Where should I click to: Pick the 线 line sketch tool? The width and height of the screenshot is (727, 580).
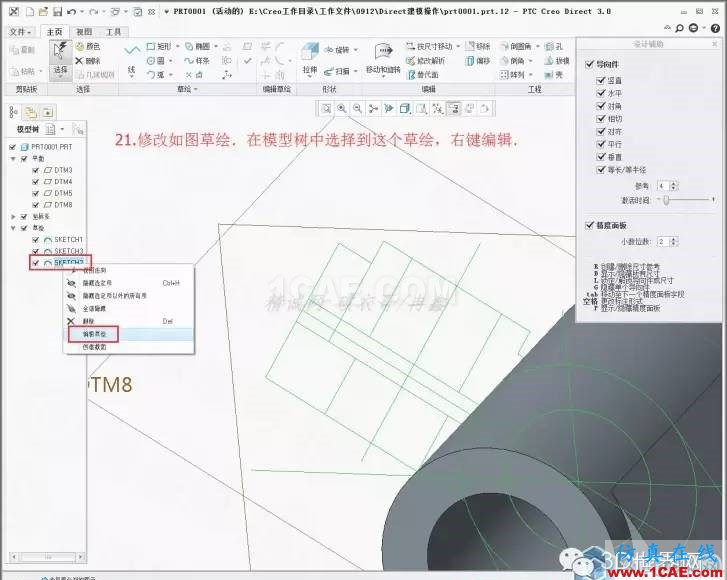click(132, 60)
